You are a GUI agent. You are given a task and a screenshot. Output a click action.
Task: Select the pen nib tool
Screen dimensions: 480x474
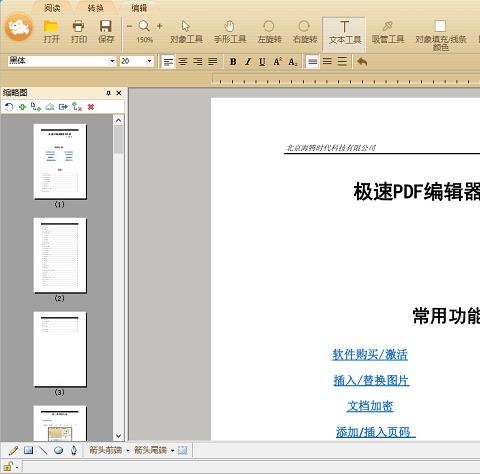click(74, 450)
